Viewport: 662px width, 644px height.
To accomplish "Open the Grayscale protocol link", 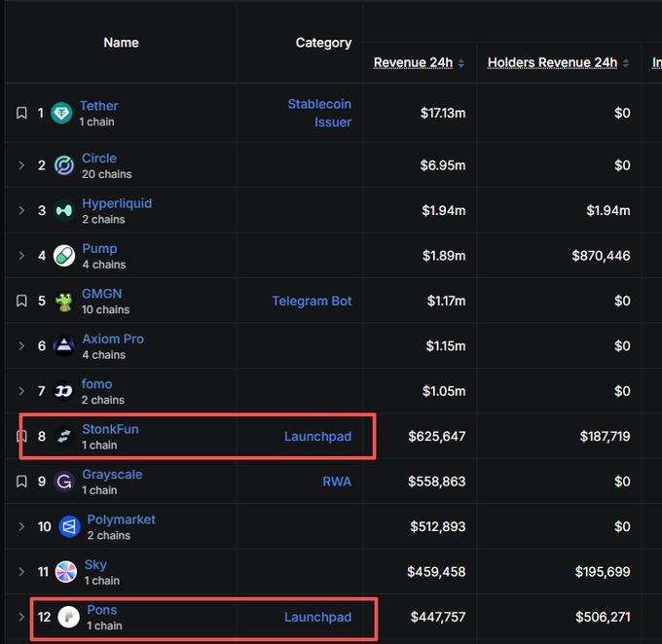I will (x=112, y=475).
